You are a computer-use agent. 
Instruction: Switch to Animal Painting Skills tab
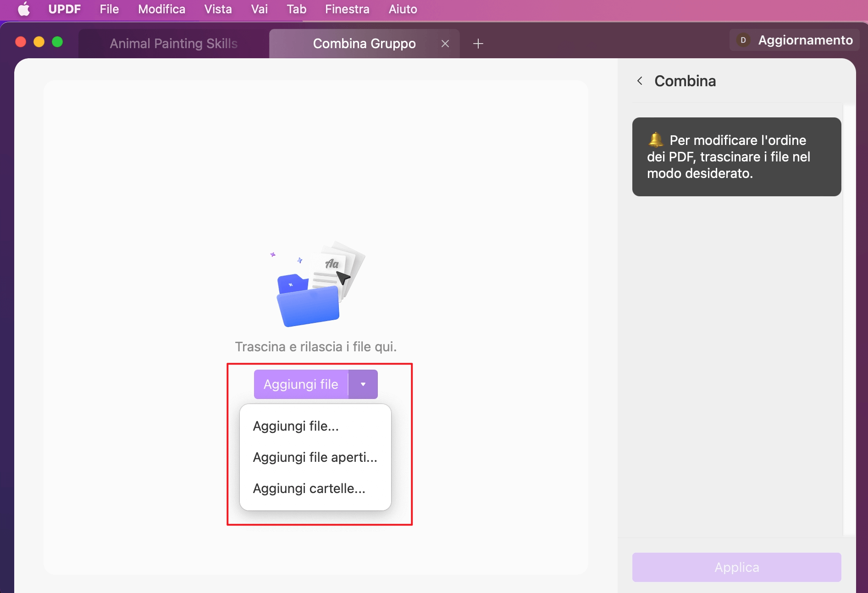[x=174, y=44]
